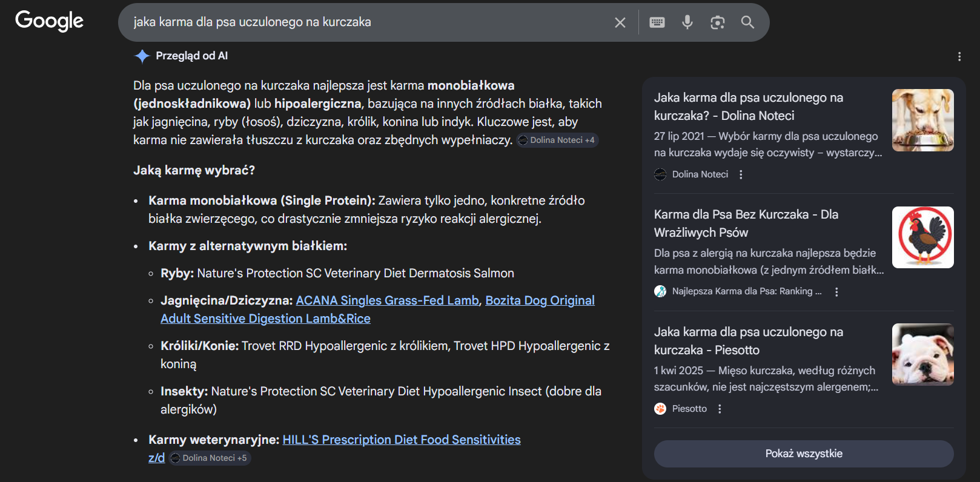This screenshot has height=482, width=980.
Task: Click the 'Jagnięcina/Dziczyzna:' label
Action: point(227,300)
